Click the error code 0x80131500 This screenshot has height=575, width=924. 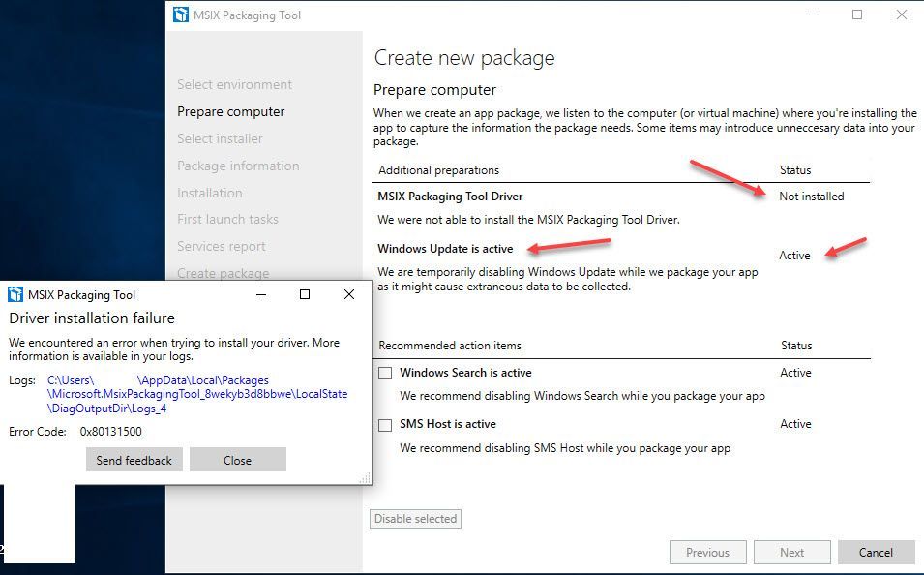[x=111, y=432]
